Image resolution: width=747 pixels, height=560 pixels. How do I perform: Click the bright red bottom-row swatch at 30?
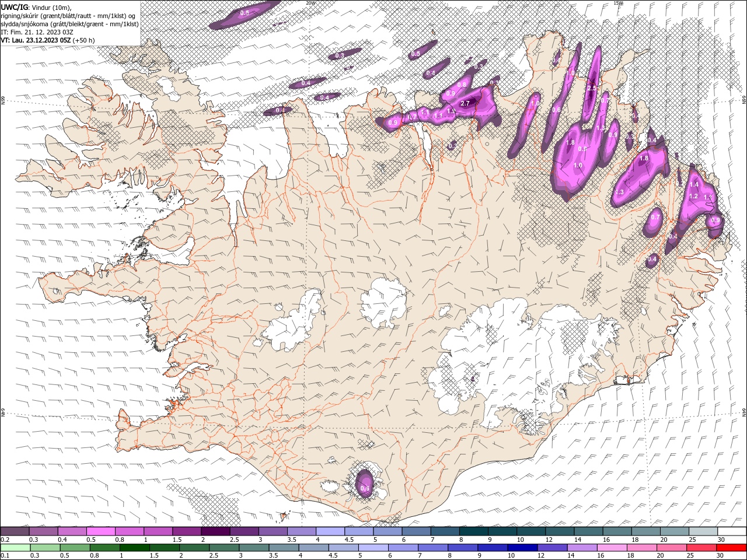731,548
